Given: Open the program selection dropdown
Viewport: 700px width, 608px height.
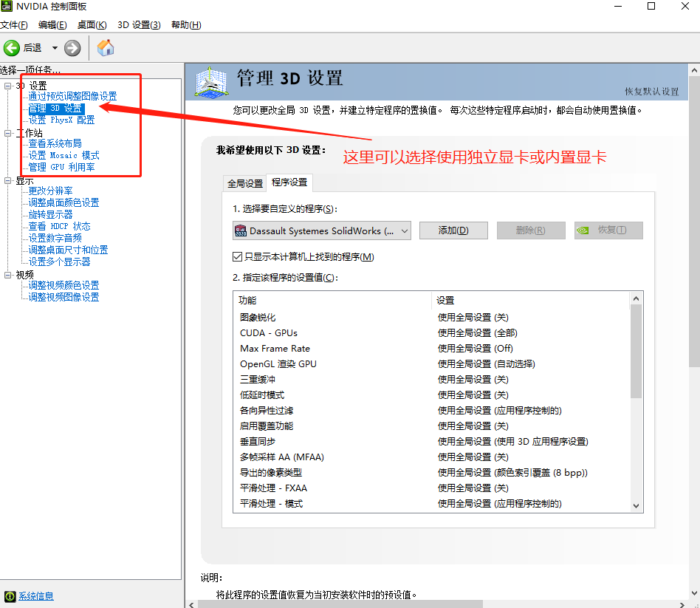Looking at the screenshot, I should point(321,230).
